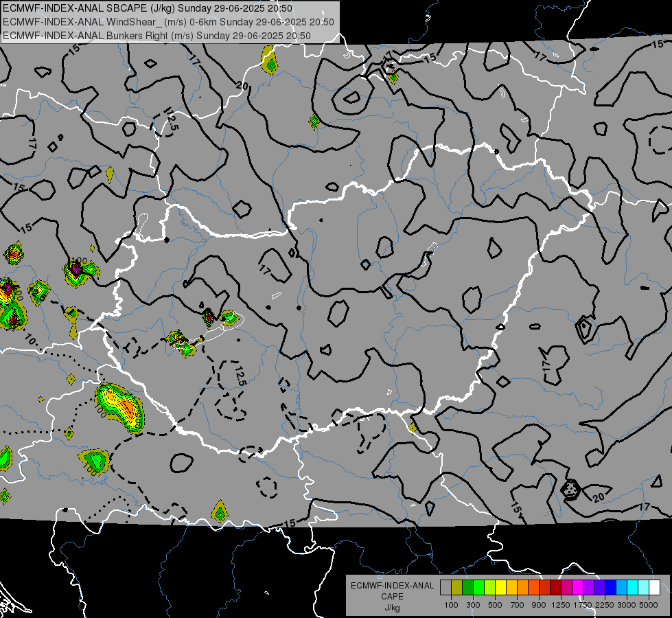Screen dimensions: 672x618
Task: Select the white swatch in CAPE legend
Action: (654, 587)
